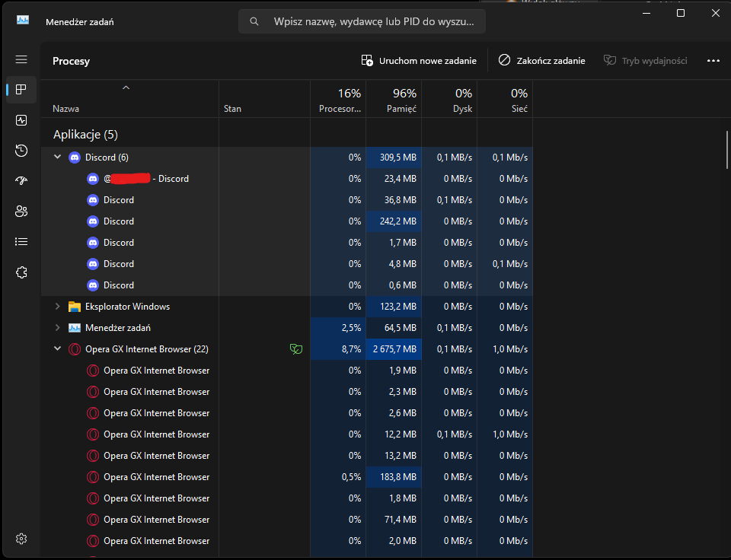Viewport: 731px width, 560px height.
Task: Select Opera GX process using 1,8 MB
Action: (x=287, y=498)
